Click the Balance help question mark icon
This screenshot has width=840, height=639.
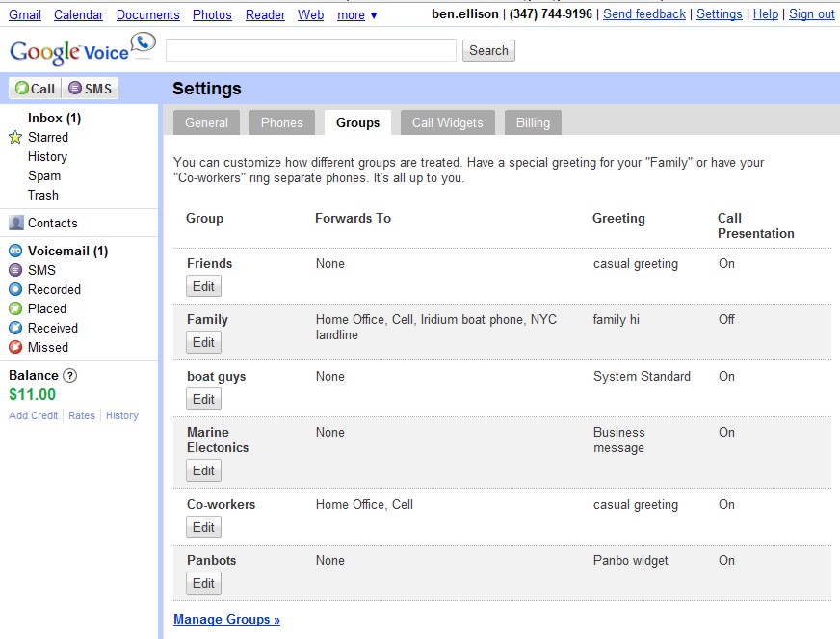point(70,375)
